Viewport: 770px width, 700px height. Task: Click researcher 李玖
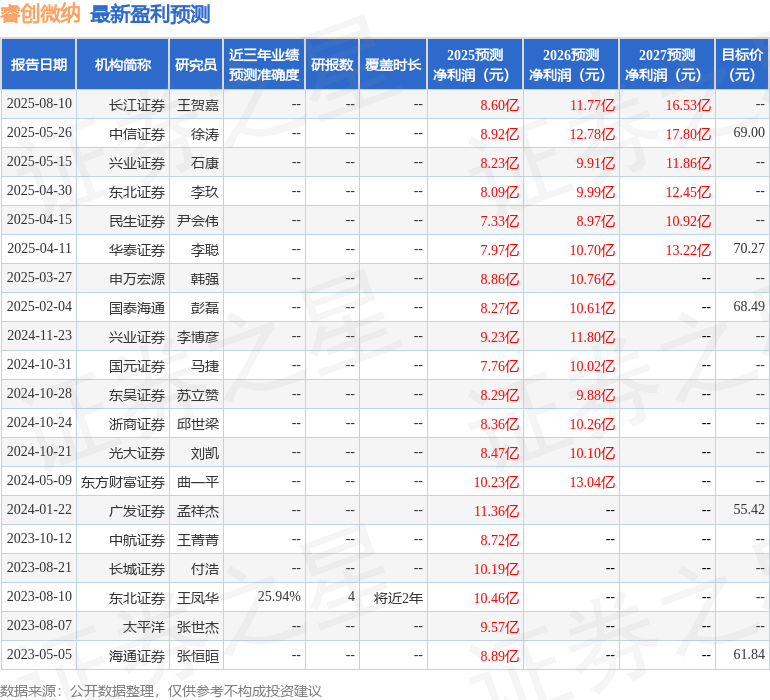[x=205, y=192]
